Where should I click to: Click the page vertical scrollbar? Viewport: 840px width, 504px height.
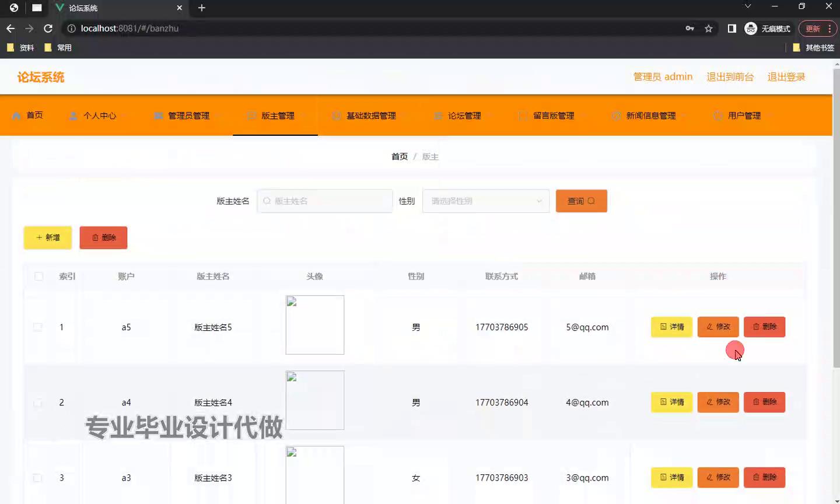tap(836, 222)
